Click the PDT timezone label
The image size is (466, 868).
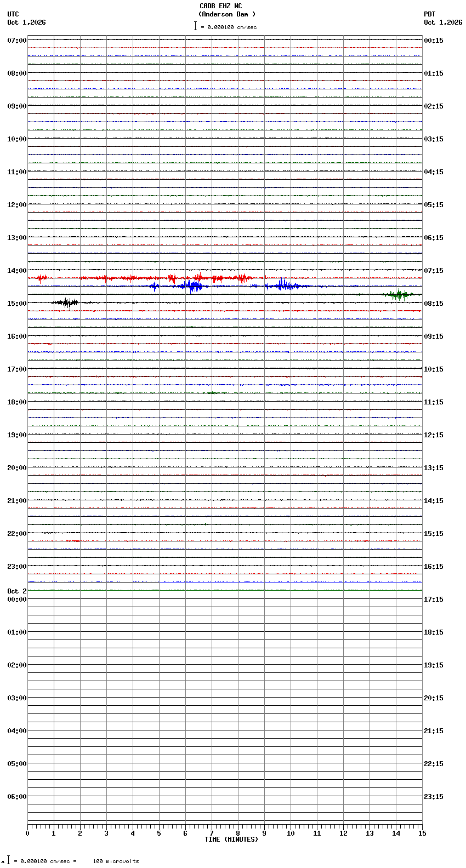tap(430, 14)
